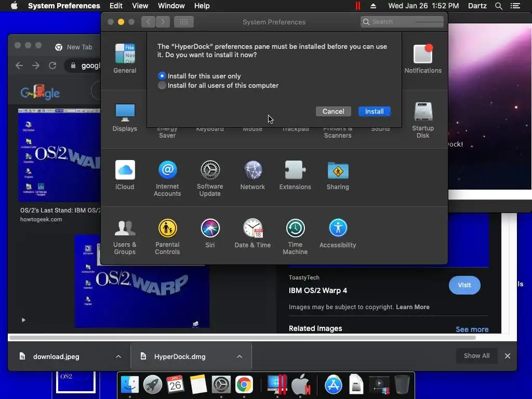Open the Help menu
This screenshot has width=532, height=399.
(x=202, y=6)
